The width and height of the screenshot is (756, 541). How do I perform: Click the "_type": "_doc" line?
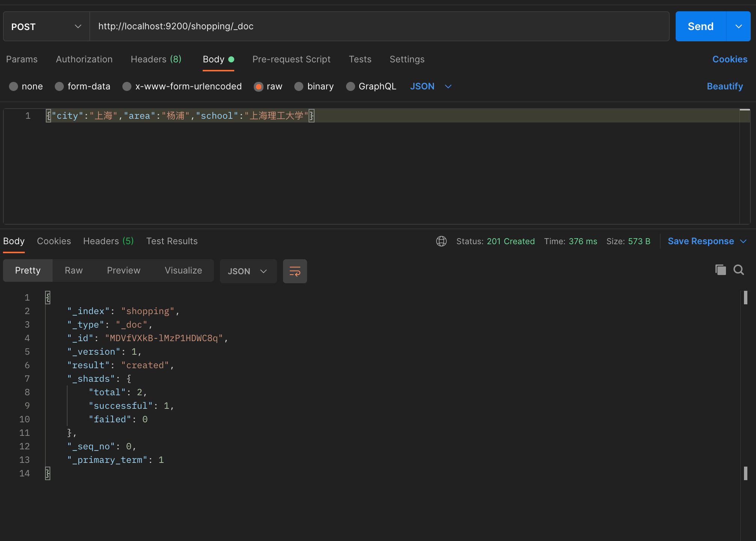pyautogui.click(x=110, y=325)
